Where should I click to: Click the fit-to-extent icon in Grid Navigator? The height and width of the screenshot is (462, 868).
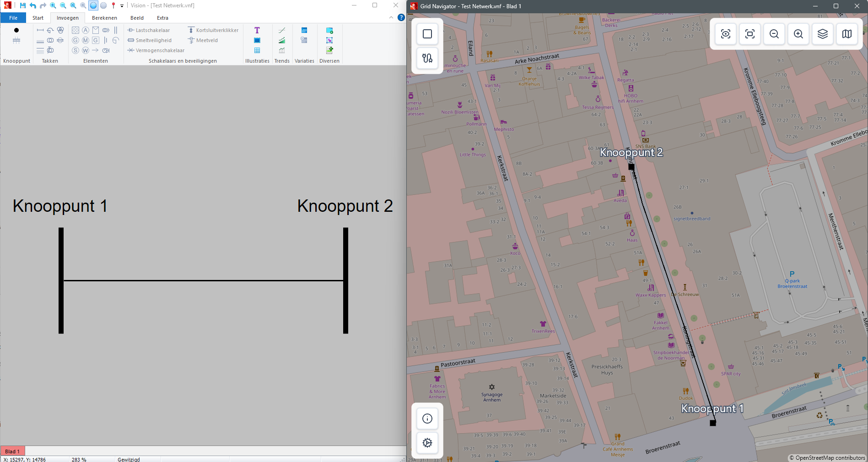click(x=750, y=34)
